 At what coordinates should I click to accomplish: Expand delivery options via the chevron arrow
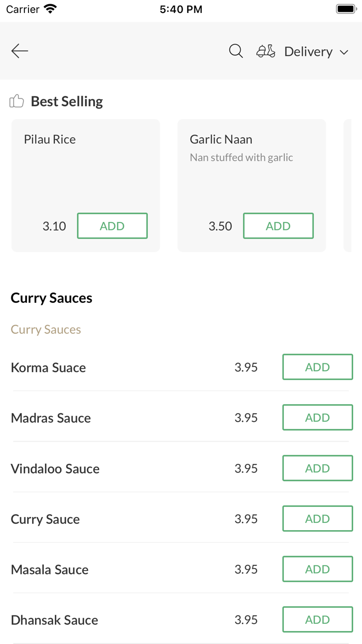pos(344,52)
